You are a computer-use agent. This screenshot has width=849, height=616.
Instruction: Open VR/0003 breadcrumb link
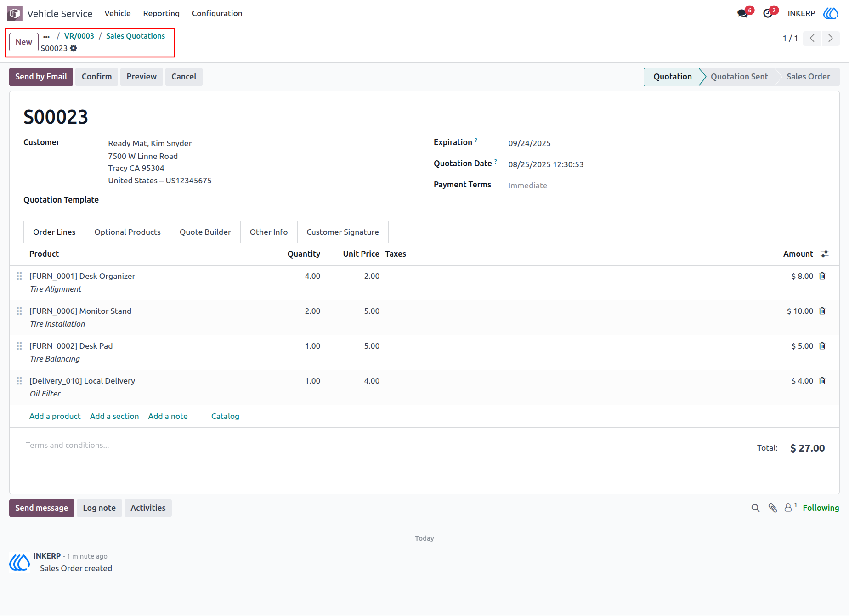point(79,36)
